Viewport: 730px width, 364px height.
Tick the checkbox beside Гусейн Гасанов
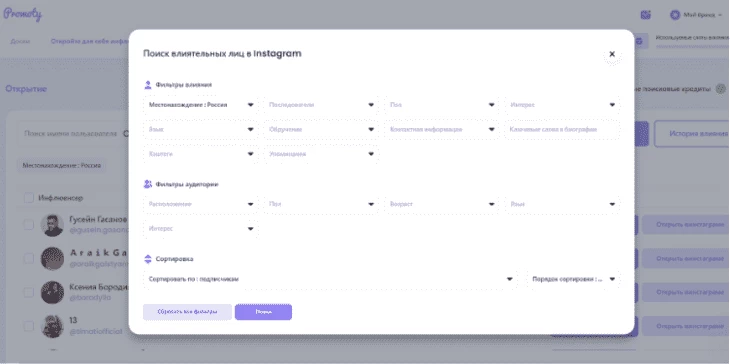29,225
